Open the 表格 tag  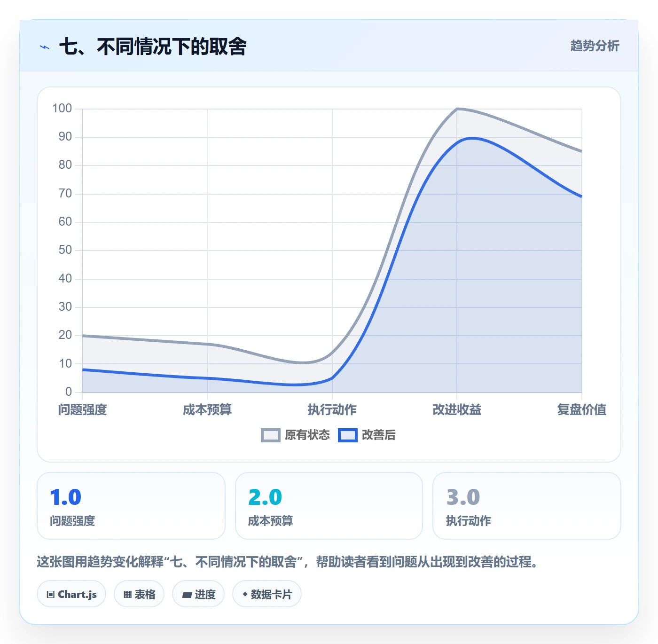click(139, 594)
